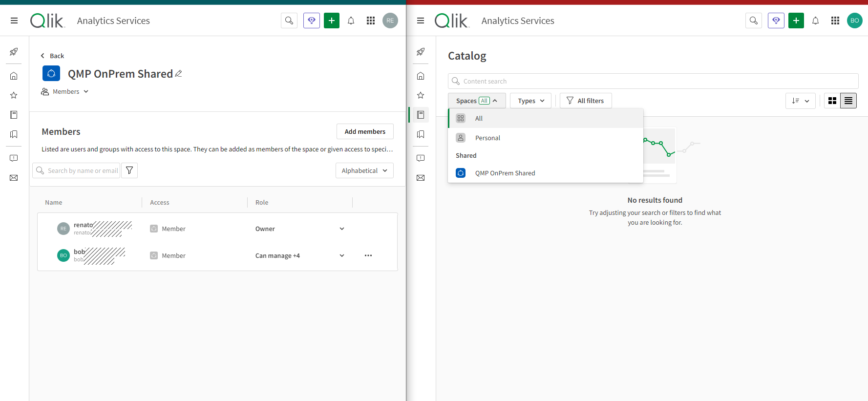Click Access column header

(x=160, y=202)
